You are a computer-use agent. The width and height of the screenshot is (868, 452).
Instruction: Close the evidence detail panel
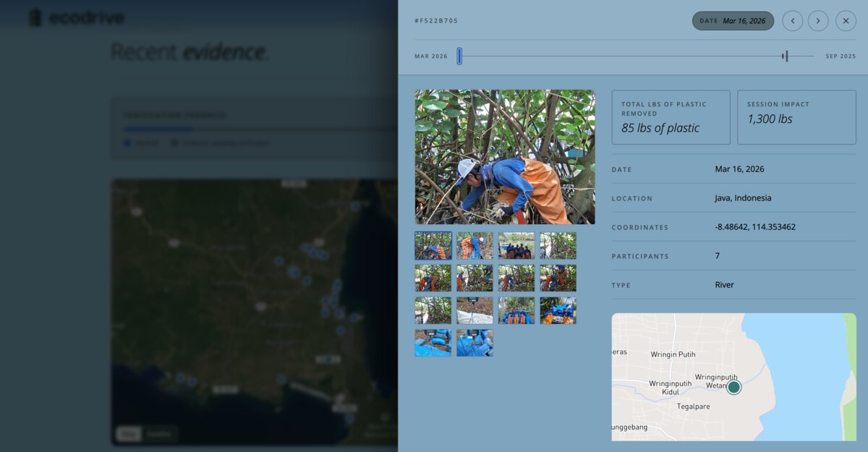(x=846, y=21)
